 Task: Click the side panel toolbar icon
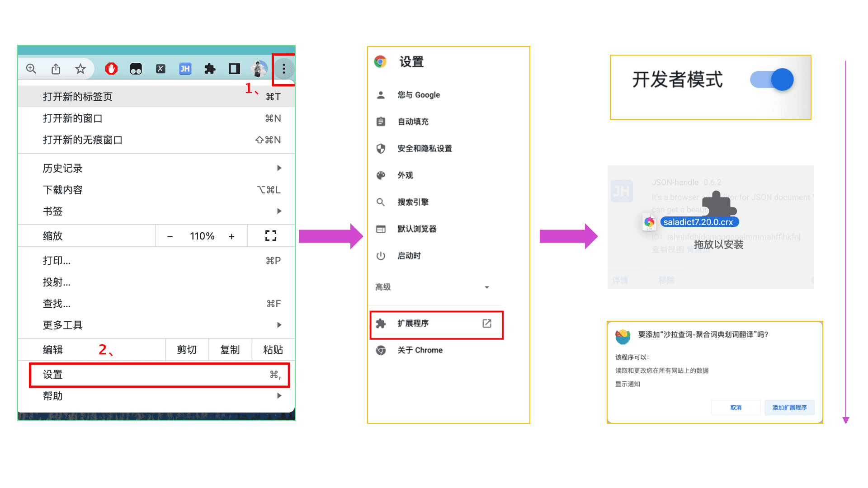click(234, 69)
